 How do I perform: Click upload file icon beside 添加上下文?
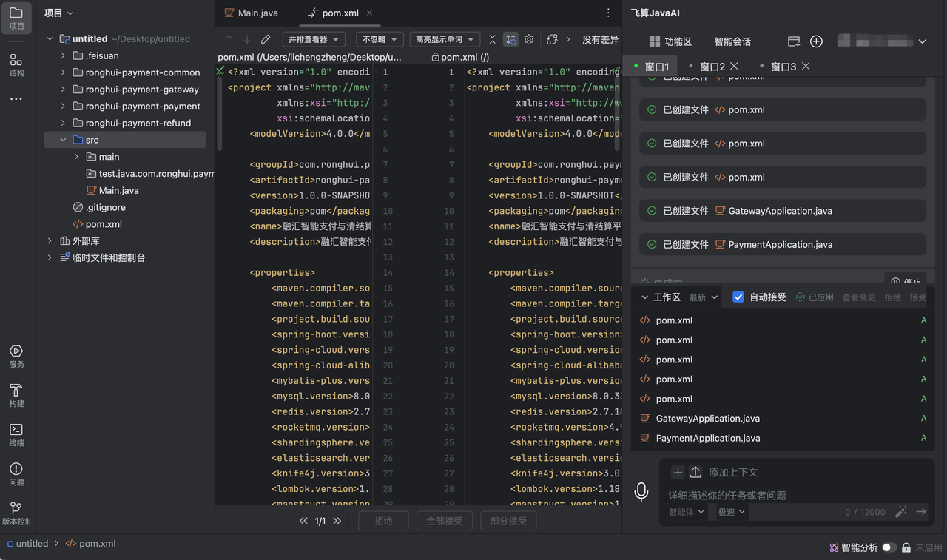pyautogui.click(x=695, y=472)
